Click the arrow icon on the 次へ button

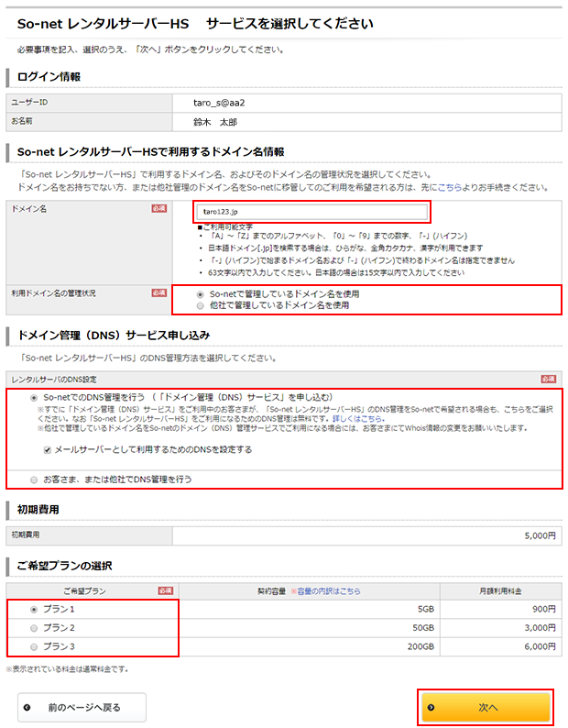click(431, 707)
